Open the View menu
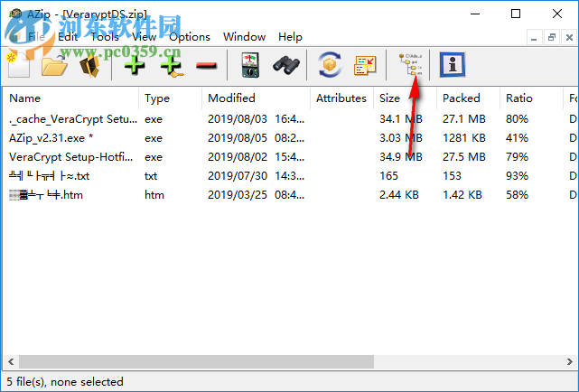 point(144,37)
